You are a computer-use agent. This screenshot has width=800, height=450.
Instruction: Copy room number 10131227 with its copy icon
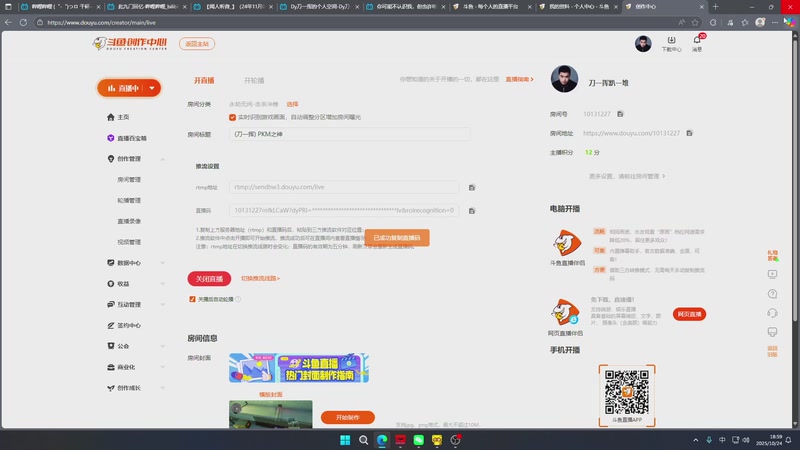pos(620,114)
